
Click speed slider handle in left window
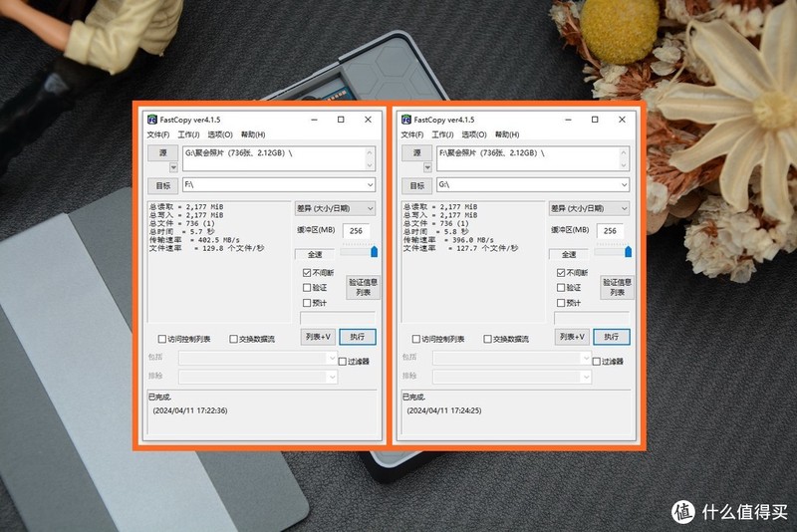click(x=375, y=251)
